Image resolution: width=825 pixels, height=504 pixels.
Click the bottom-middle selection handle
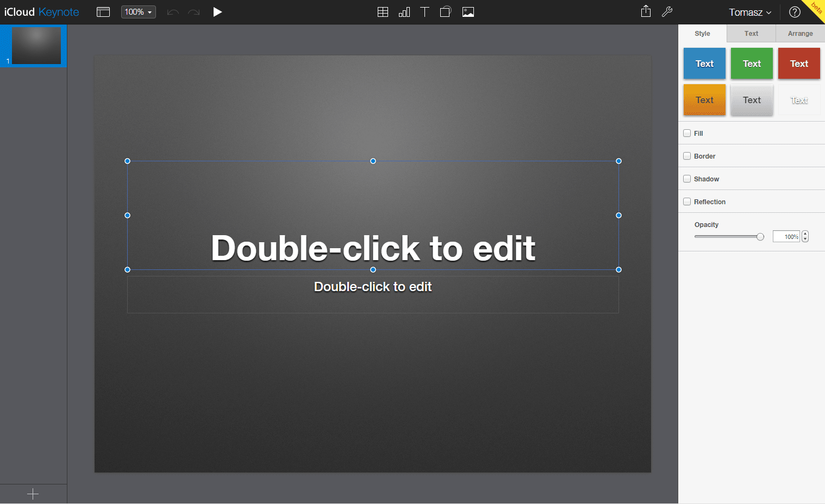click(x=373, y=270)
